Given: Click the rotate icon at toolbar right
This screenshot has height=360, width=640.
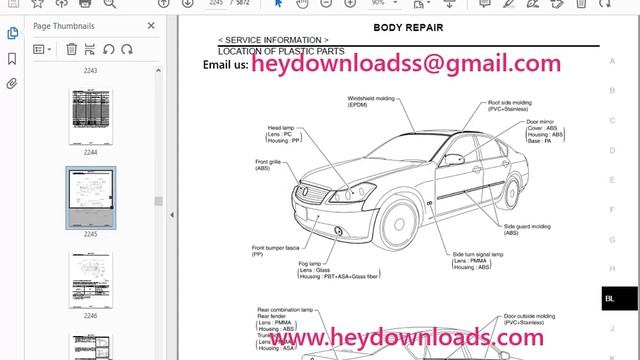Looking at the screenshot, I should (605, 4).
